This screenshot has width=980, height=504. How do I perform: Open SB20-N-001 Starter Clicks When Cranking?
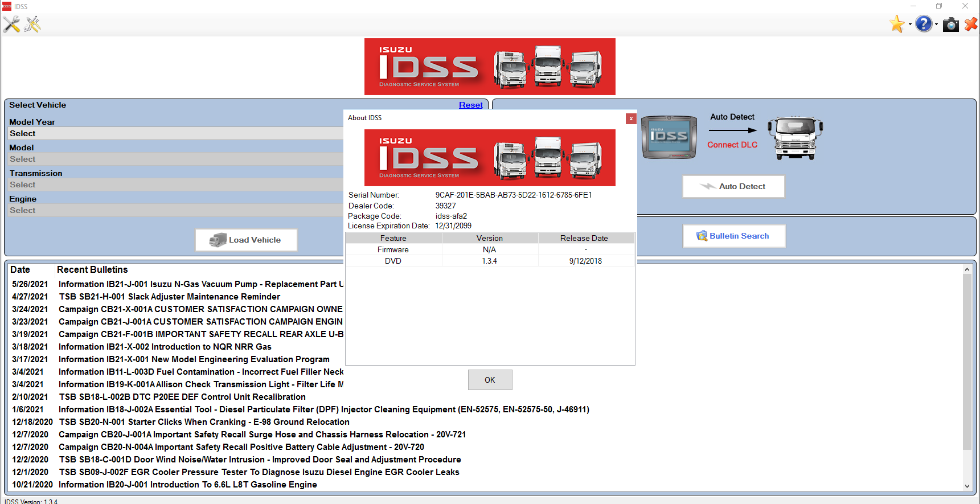click(x=204, y=422)
